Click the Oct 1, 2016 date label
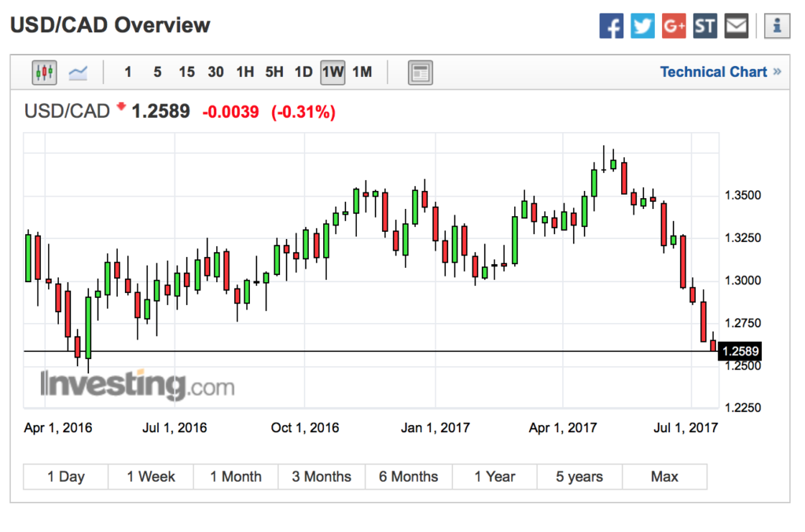This screenshot has width=805, height=532. [305, 427]
